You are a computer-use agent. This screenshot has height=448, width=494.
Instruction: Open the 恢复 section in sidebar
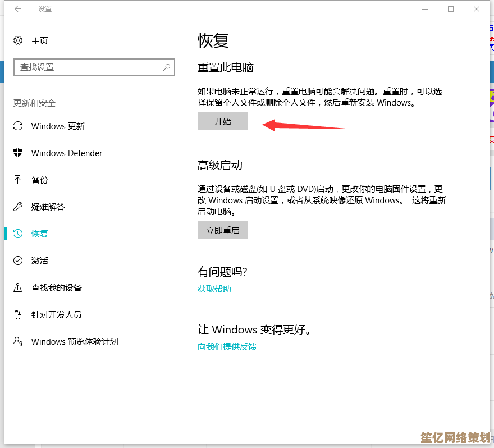click(x=40, y=234)
